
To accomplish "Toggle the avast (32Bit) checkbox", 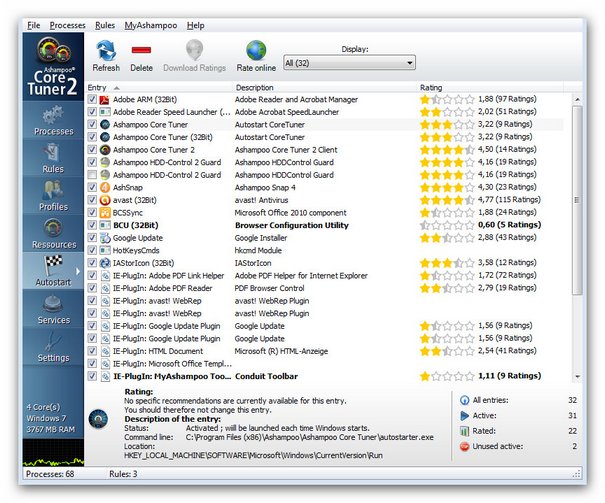I will [92, 200].
